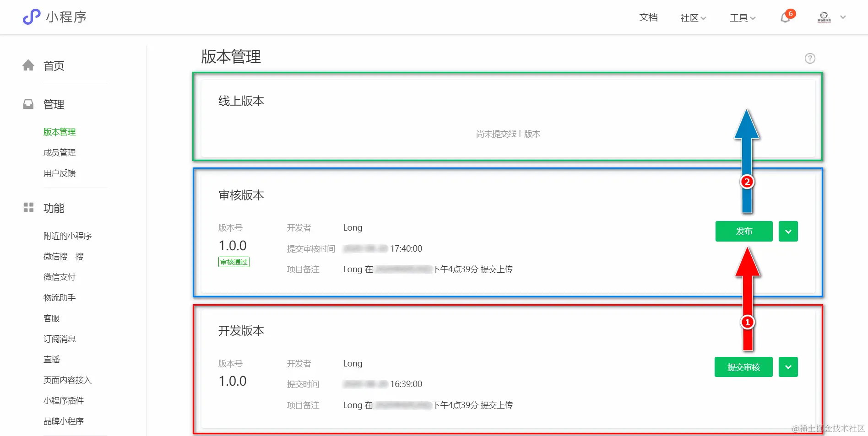Open the help question mark icon
Screen dimensions: 868x436
[810, 58]
